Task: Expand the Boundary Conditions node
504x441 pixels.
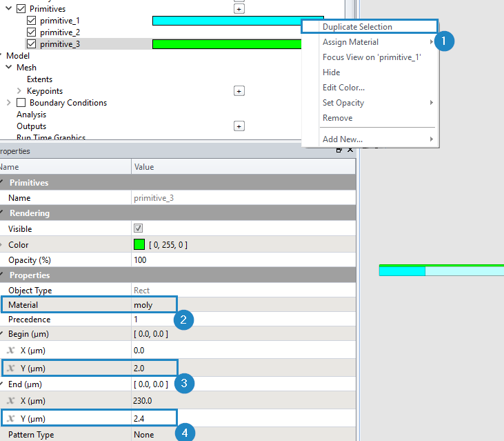Action: click(9, 103)
